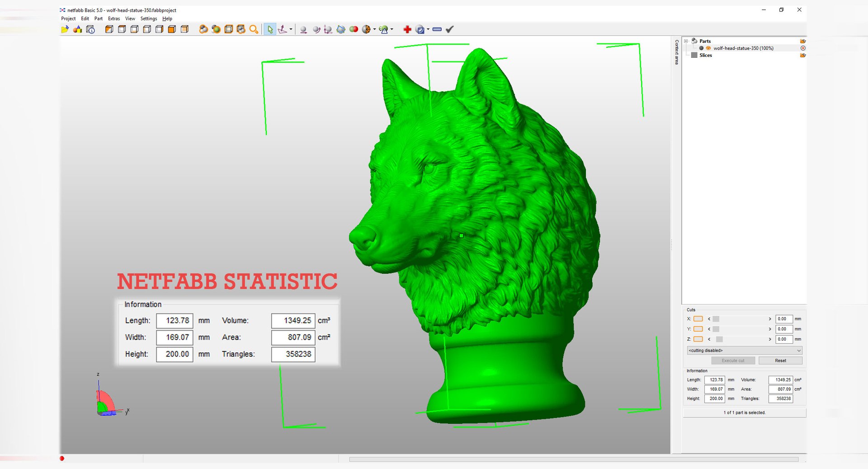Click the Y cut slider thumb
868x469 pixels.
tap(716, 329)
